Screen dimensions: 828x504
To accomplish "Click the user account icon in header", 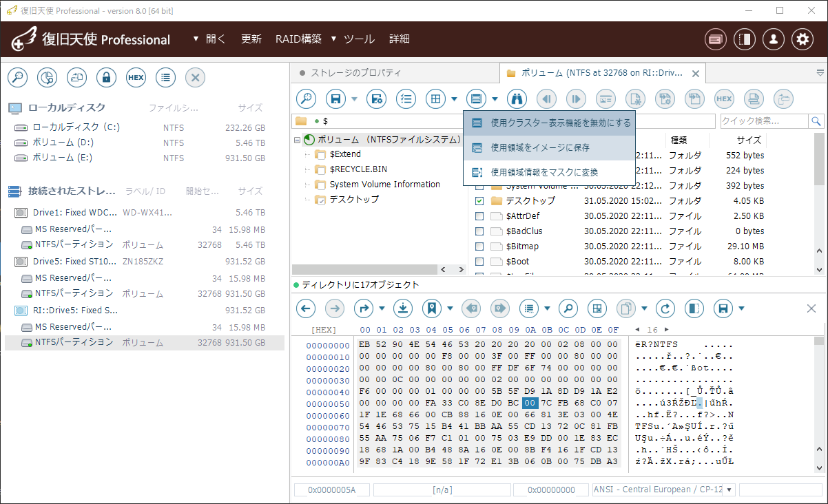I will pyautogui.click(x=774, y=39).
